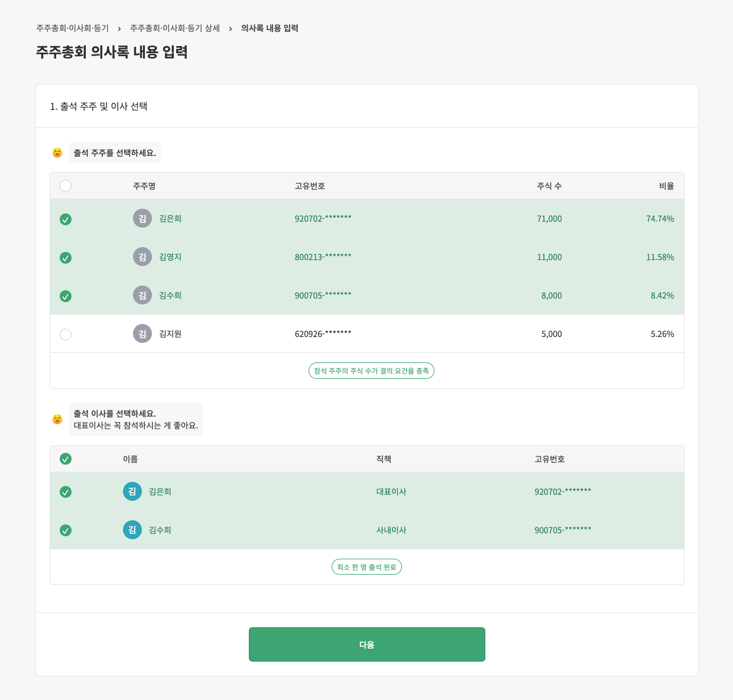This screenshot has width=733, height=700.
Task: Open 주주총회·이사회·등기 breadcrumb link
Action: tap(72, 28)
